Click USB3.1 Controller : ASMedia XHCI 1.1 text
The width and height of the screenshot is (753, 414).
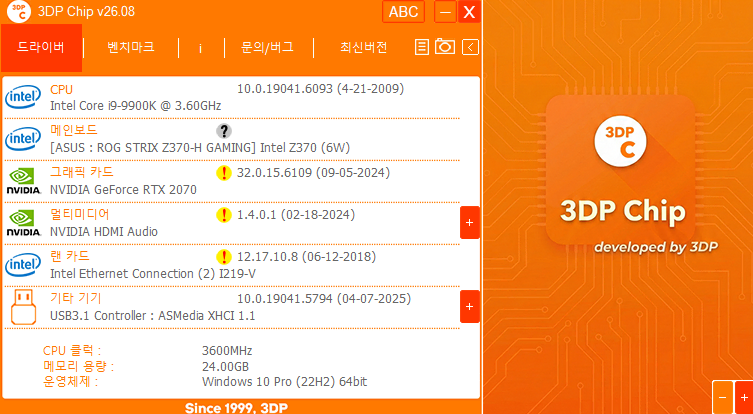[x=152, y=316]
